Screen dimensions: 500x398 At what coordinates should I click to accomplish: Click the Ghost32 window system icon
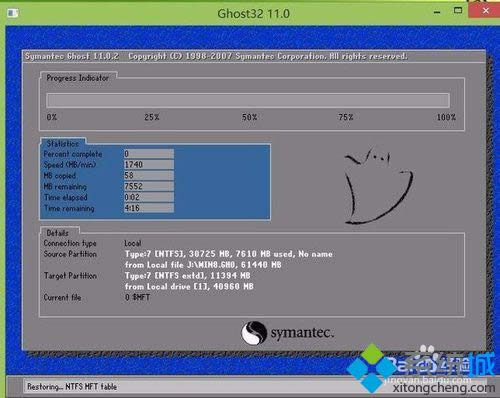[x=13, y=13]
